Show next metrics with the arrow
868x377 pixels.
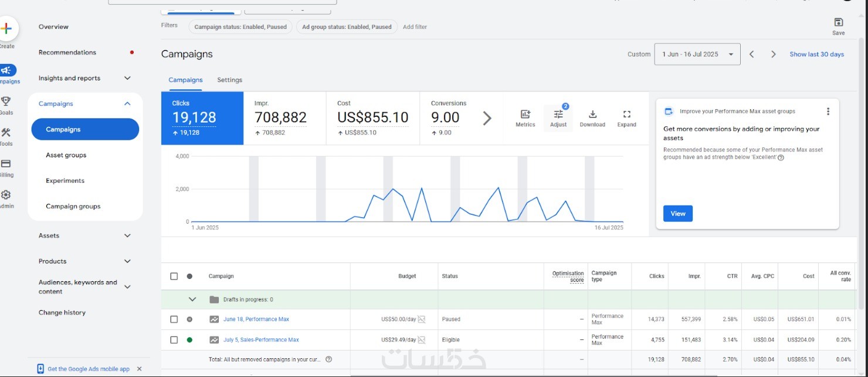pyautogui.click(x=487, y=118)
